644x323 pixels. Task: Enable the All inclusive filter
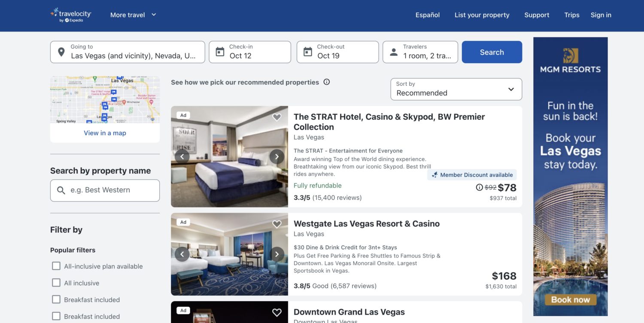click(56, 282)
